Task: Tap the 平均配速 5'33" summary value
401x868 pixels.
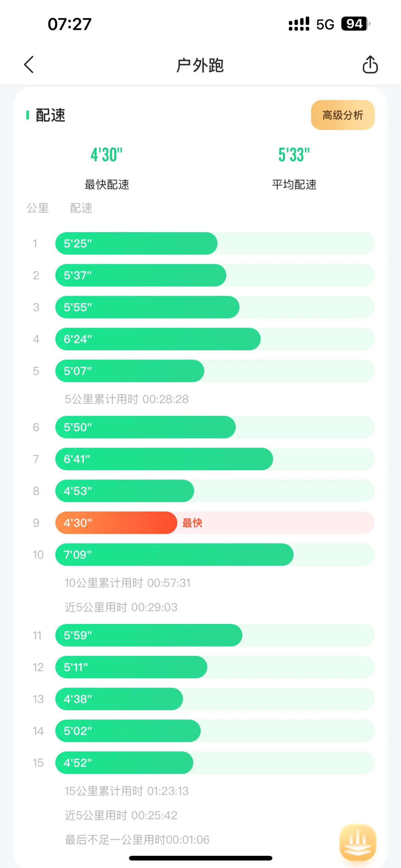Action: pyautogui.click(x=294, y=155)
